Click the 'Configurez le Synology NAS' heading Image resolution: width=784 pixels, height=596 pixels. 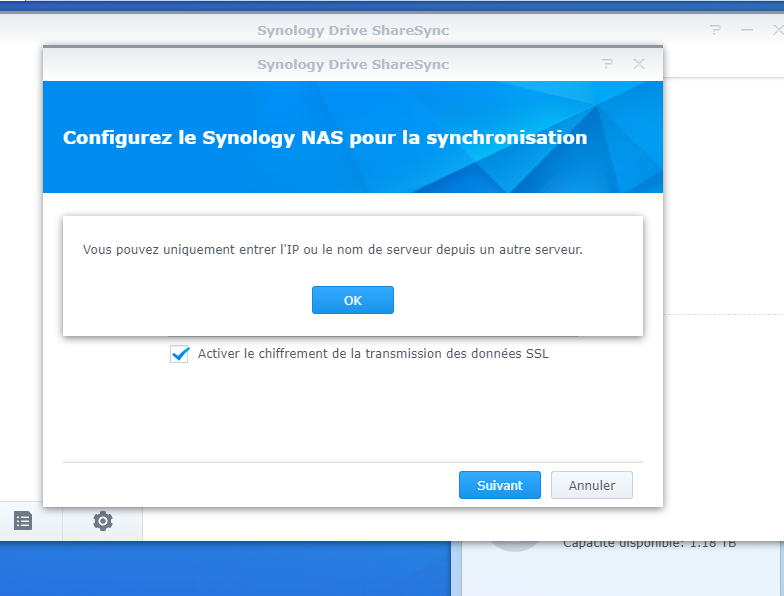click(x=325, y=138)
